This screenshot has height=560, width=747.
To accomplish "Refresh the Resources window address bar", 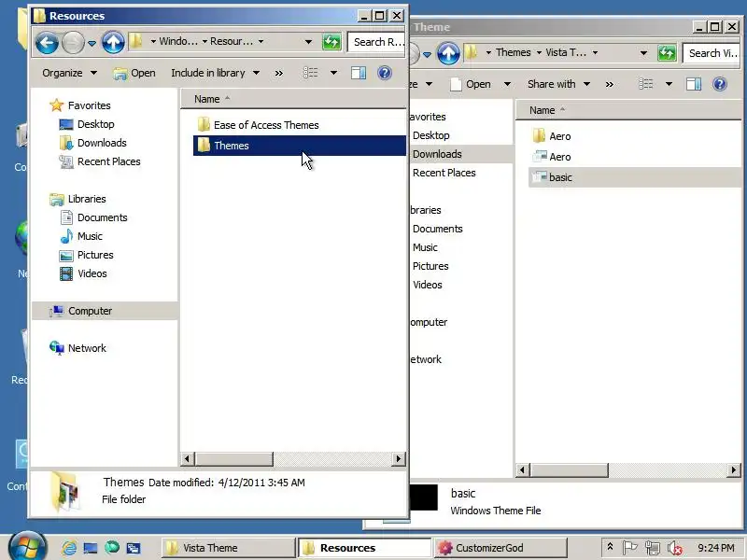I will [331, 42].
